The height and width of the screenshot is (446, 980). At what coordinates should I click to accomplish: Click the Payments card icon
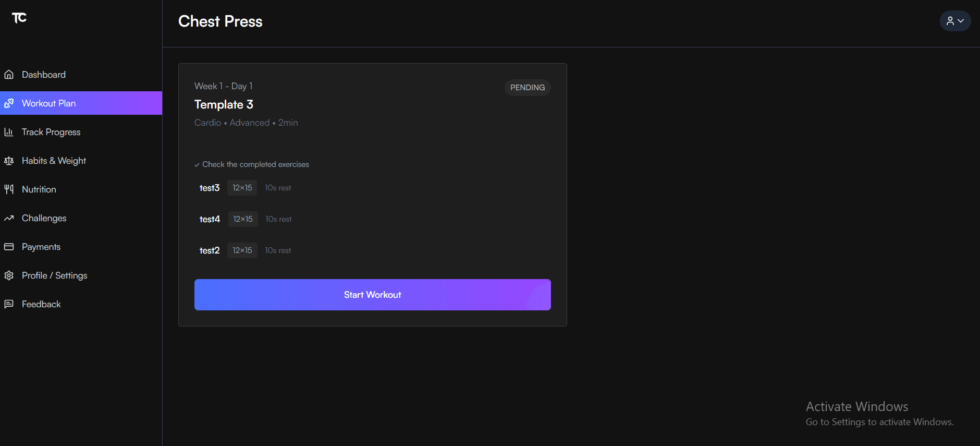[9, 247]
